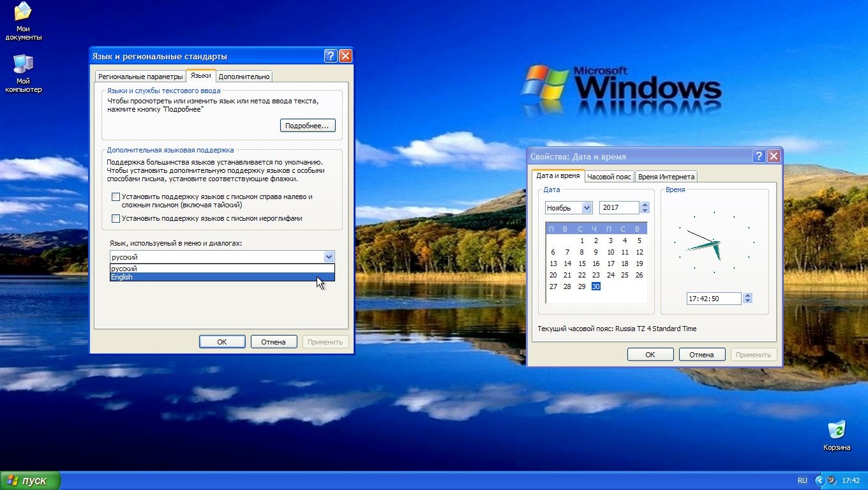Switch to Часовой пояс tab
Screen dimensions: 868x490
point(609,177)
